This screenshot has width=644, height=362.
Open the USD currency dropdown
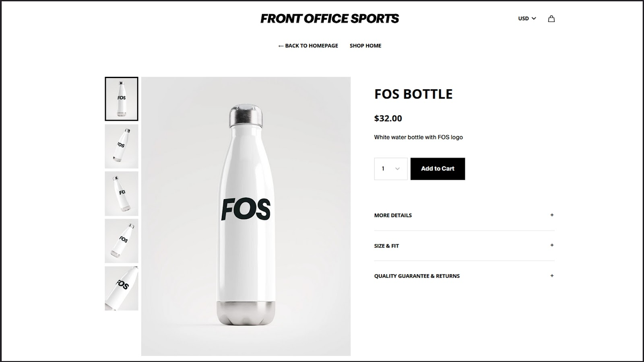tap(527, 19)
